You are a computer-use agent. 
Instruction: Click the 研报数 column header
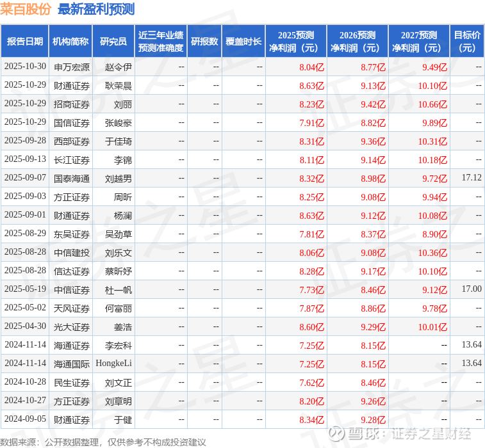tap(204, 41)
